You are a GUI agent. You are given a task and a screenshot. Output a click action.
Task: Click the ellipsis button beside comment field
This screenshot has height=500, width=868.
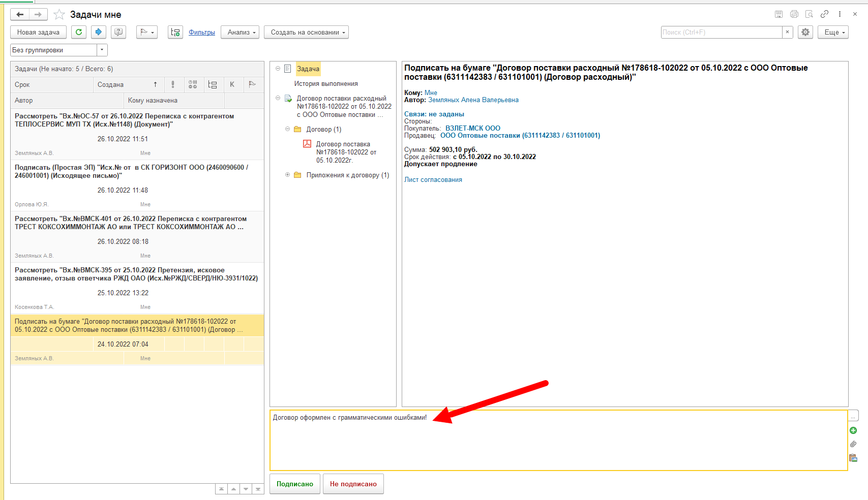coord(853,416)
